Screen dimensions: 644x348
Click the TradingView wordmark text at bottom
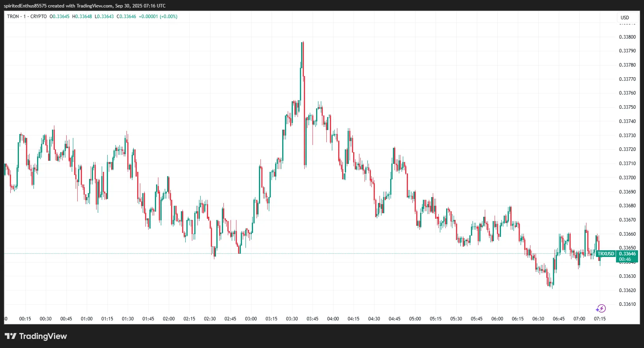[x=43, y=336]
